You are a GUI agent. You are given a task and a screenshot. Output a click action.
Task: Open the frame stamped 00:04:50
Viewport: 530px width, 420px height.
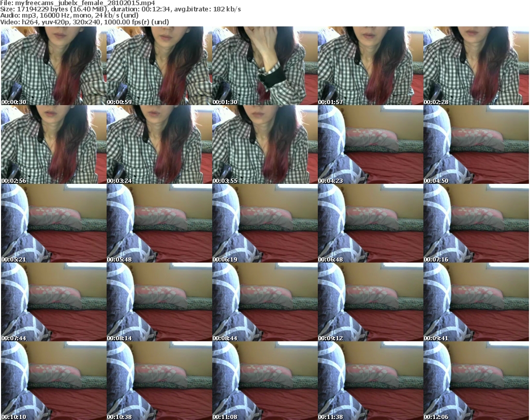point(476,144)
